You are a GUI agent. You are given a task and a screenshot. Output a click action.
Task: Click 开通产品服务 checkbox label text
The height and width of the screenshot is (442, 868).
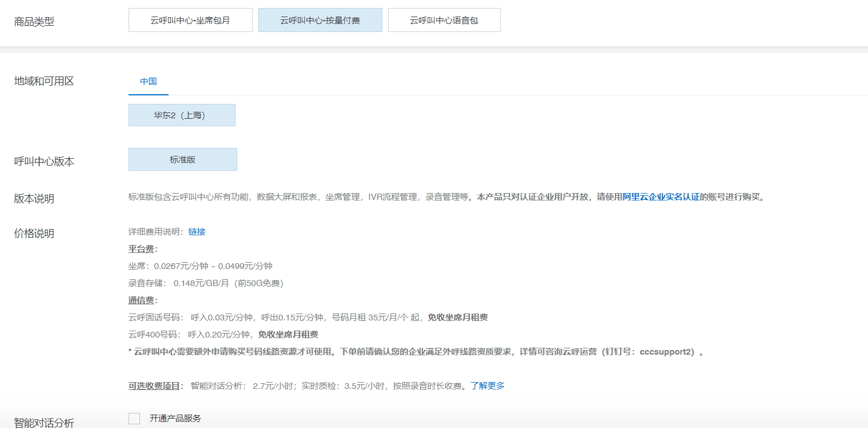coord(175,419)
